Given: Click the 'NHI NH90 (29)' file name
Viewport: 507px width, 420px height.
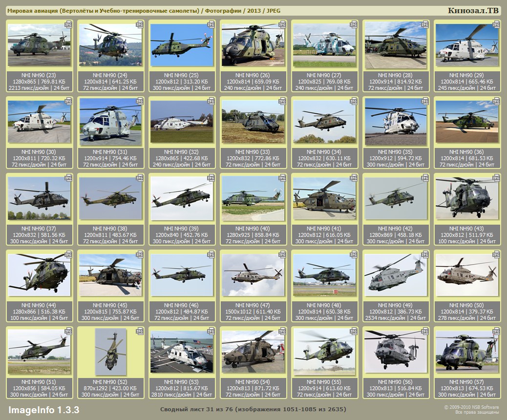Looking at the screenshot, I should coord(466,75).
